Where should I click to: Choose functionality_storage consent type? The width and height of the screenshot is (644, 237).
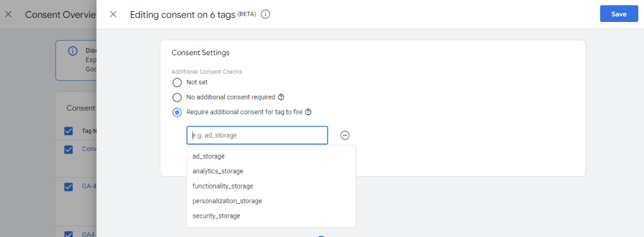(x=223, y=186)
